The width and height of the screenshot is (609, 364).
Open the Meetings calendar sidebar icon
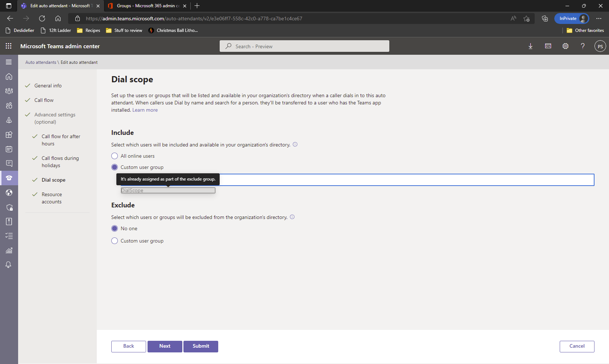[9, 149]
